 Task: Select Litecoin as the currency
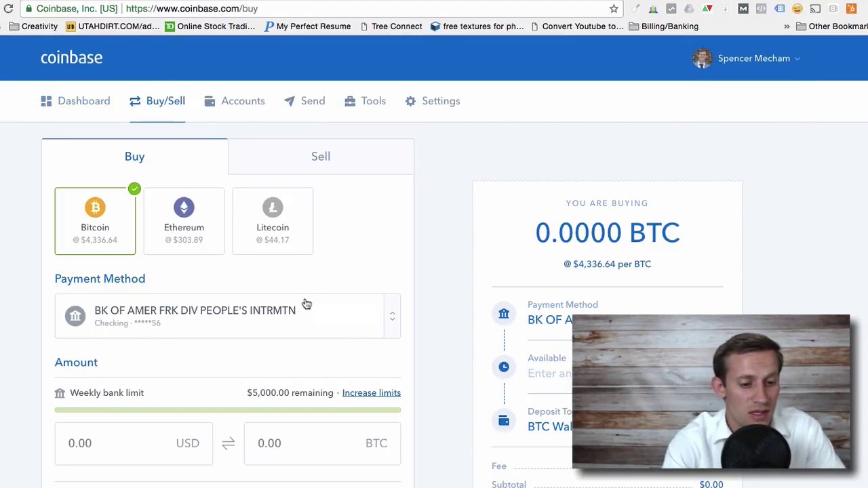(x=273, y=221)
